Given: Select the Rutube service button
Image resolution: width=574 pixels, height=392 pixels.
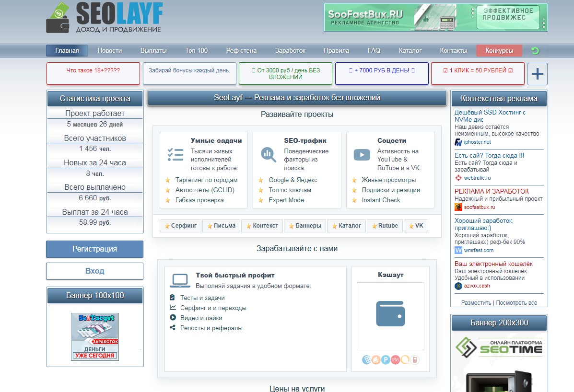Looking at the screenshot, I should (385, 226).
